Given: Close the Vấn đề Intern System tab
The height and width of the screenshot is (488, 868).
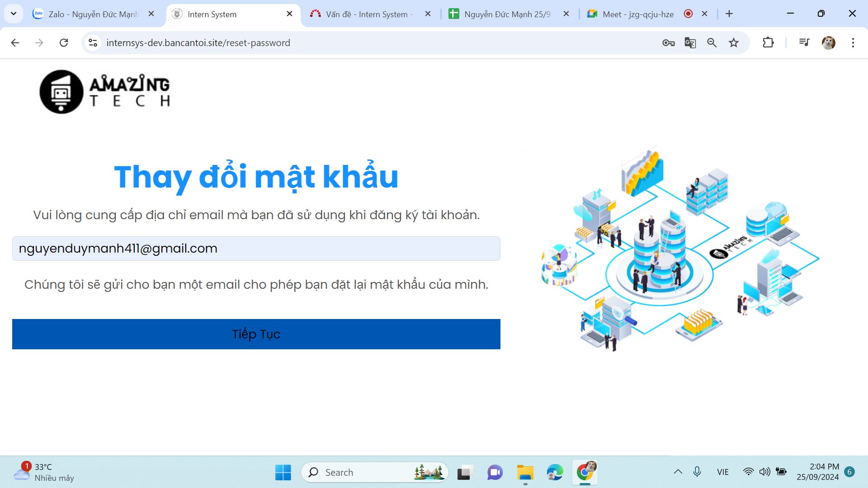Looking at the screenshot, I should [428, 14].
